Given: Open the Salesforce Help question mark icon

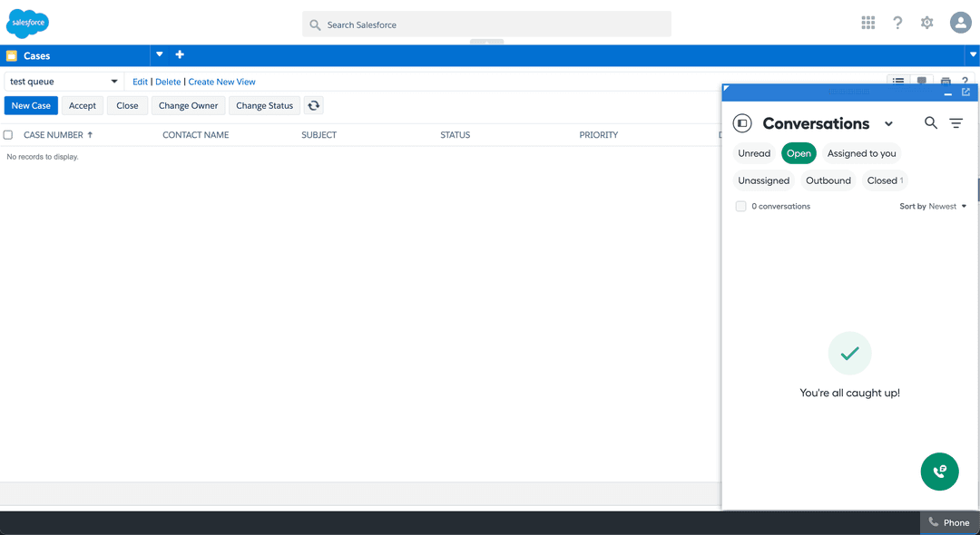Looking at the screenshot, I should pos(897,23).
